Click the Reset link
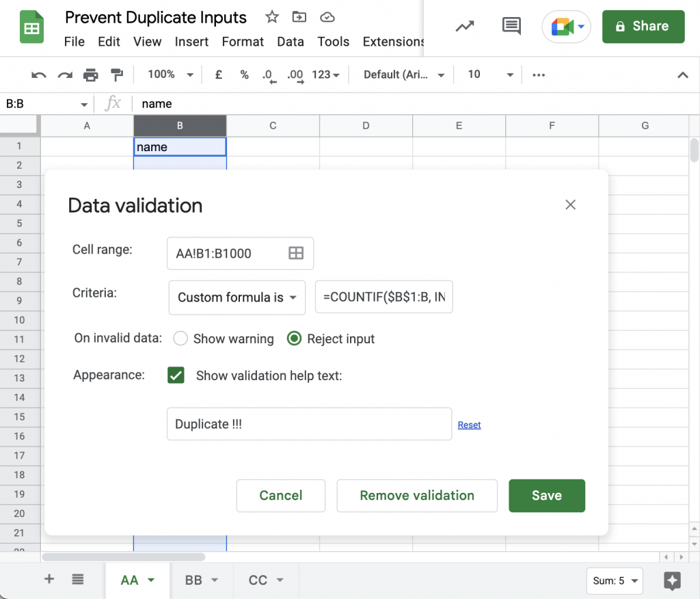 click(469, 425)
